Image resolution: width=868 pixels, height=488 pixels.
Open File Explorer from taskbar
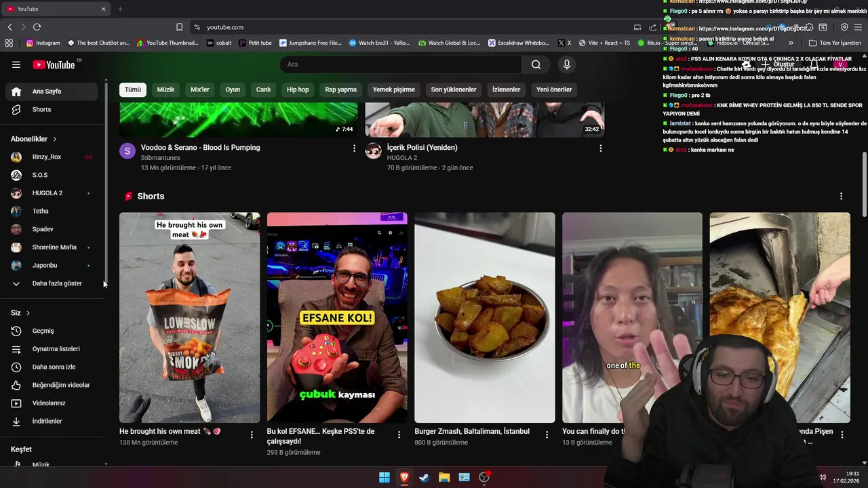click(x=444, y=477)
